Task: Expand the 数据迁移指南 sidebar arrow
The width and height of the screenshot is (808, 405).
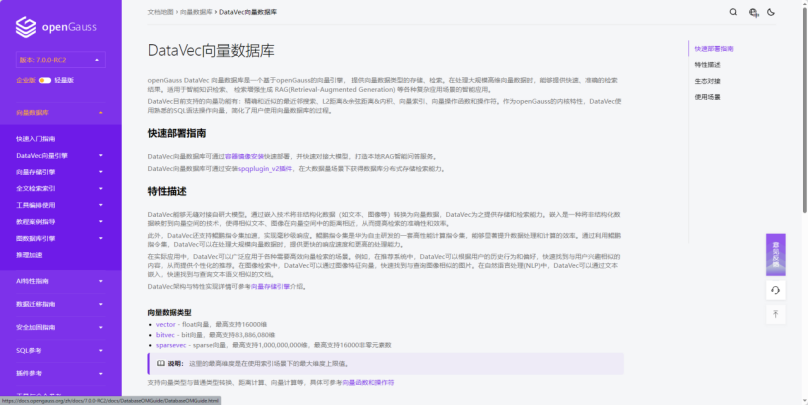Action: [x=100, y=305]
